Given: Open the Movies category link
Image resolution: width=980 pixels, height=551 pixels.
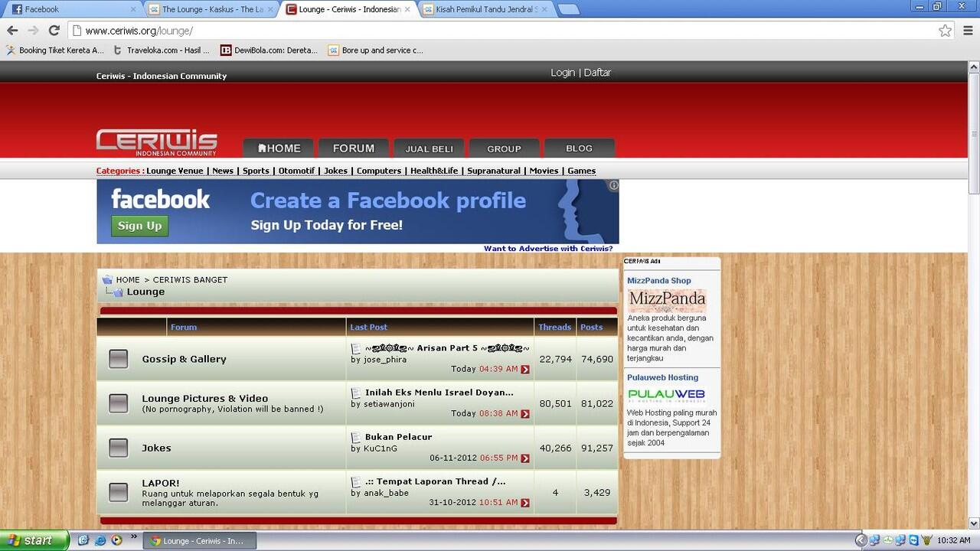Looking at the screenshot, I should tap(544, 171).
